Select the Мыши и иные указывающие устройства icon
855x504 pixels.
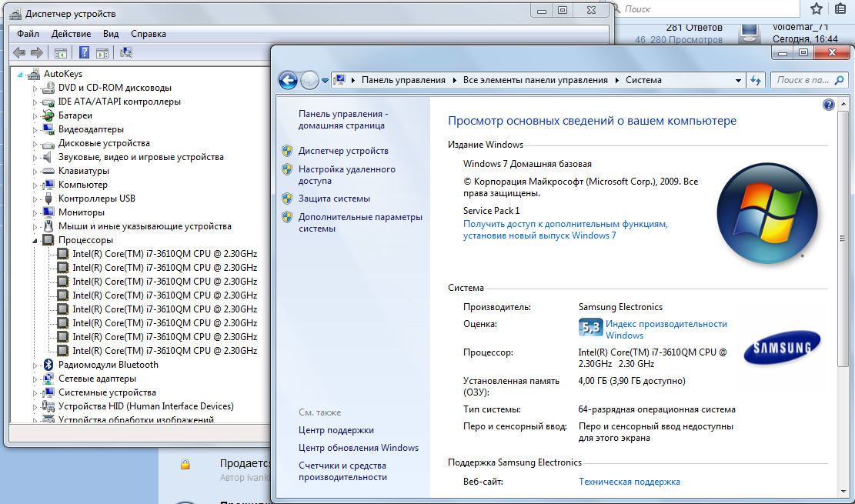[48, 225]
